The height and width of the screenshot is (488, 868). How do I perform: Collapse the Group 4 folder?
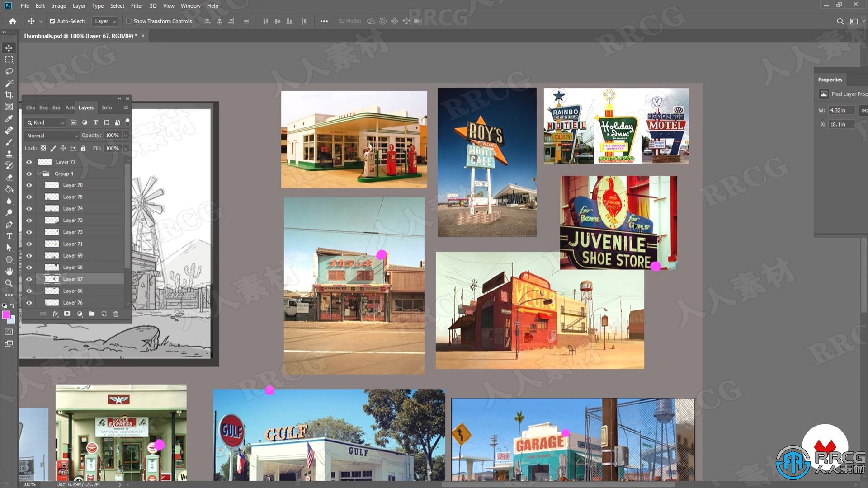(39, 174)
